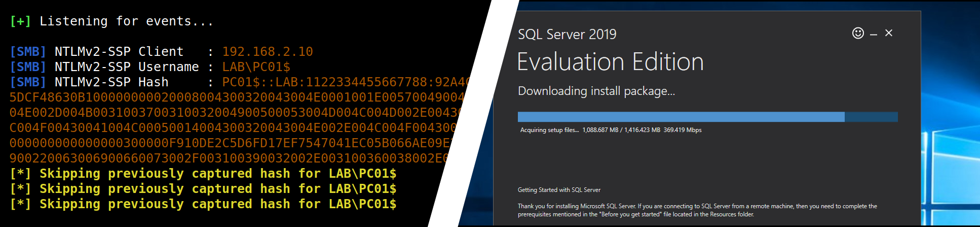980x227 pixels.
Task: Click the 'NTLMv2-SSP Hash' label
Action: coord(111,82)
